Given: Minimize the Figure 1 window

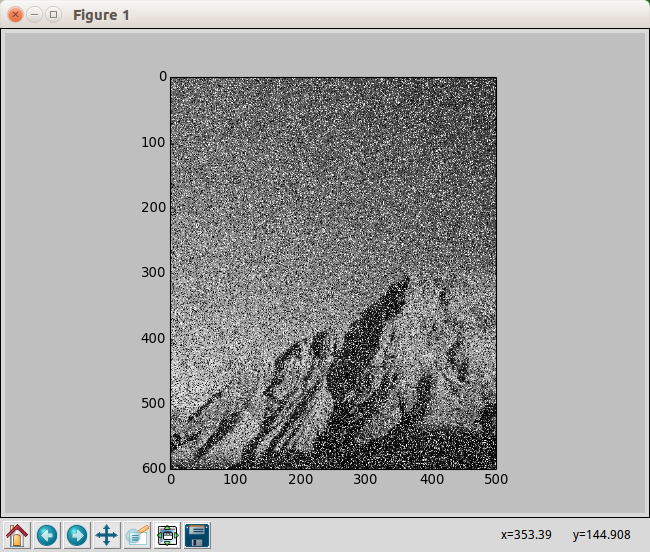Looking at the screenshot, I should [34, 15].
